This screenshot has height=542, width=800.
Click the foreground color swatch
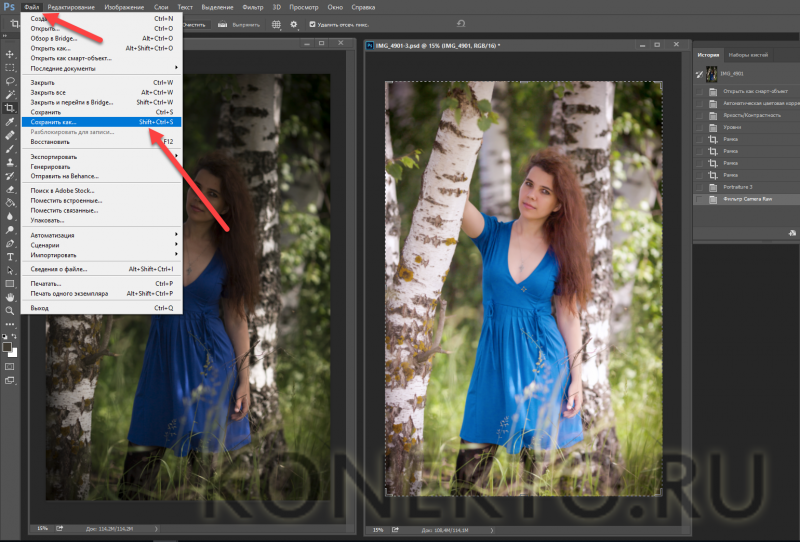click(7, 347)
